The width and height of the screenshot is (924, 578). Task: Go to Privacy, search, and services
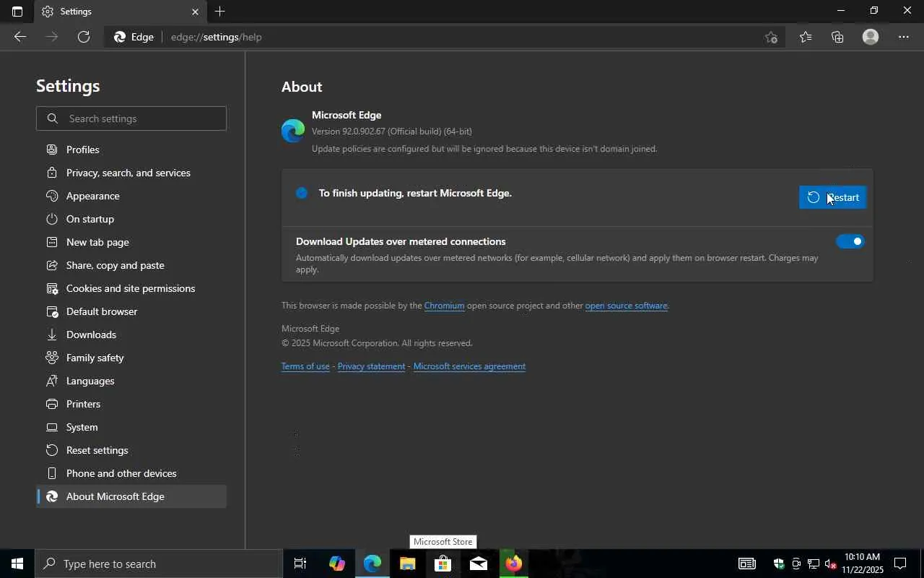click(x=131, y=173)
